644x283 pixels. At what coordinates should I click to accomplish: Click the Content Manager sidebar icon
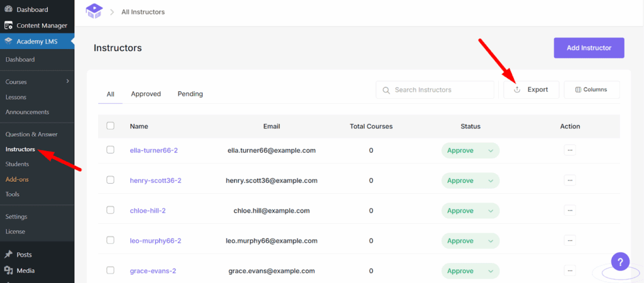[x=9, y=25]
